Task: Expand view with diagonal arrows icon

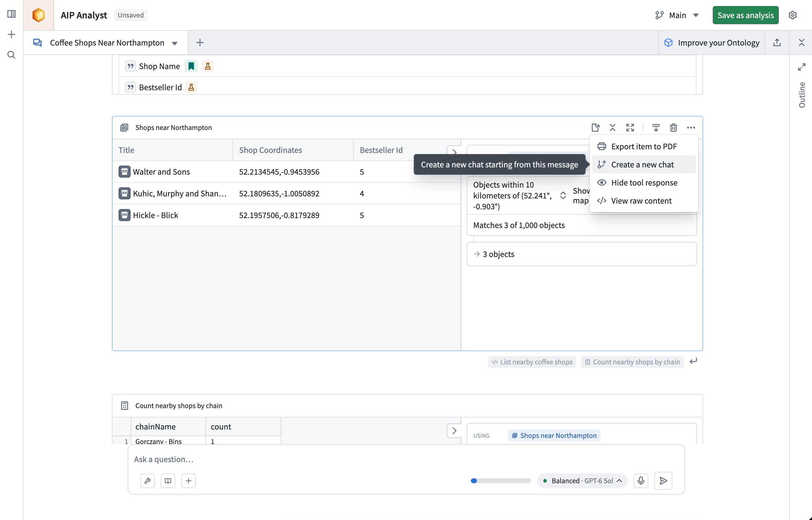Action: (x=801, y=67)
